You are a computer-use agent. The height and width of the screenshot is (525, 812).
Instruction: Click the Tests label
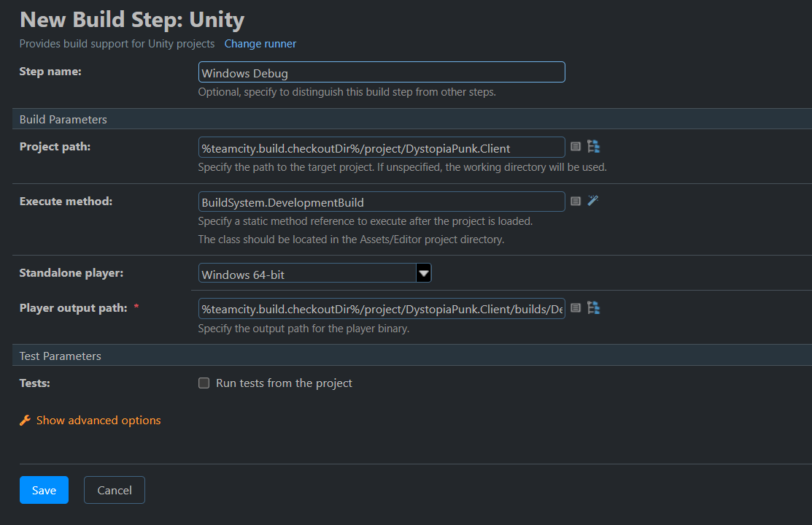(x=35, y=383)
